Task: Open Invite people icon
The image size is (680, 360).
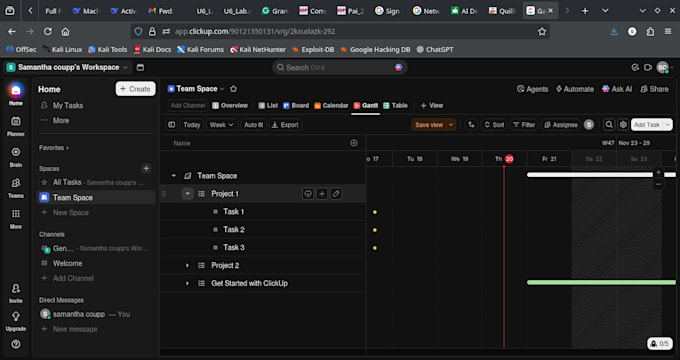Action: [16, 292]
